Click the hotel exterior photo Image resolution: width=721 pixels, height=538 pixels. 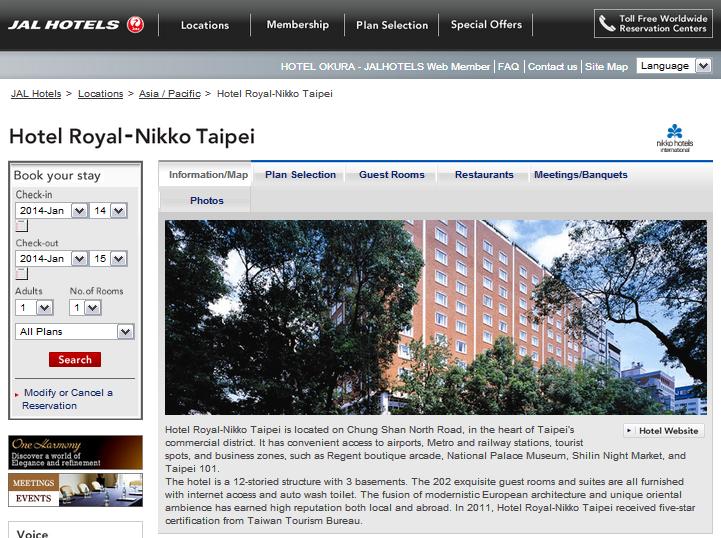click(436, 317)
